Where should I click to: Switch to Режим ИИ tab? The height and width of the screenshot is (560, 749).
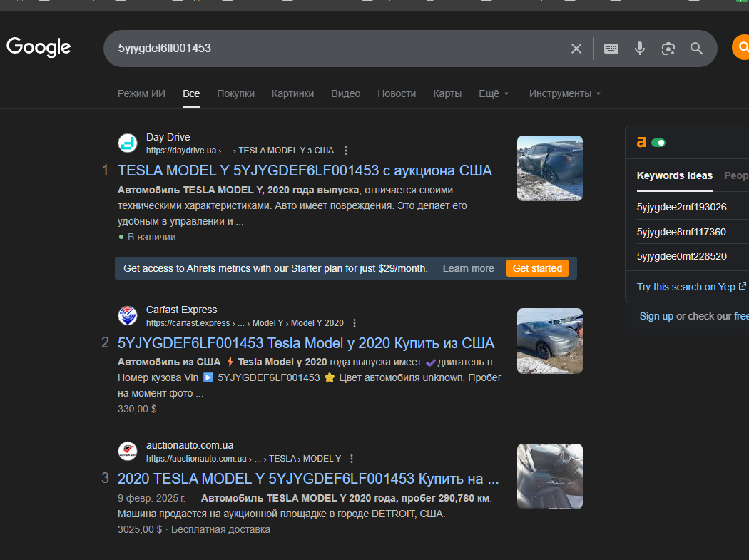[x=141, y=93]
